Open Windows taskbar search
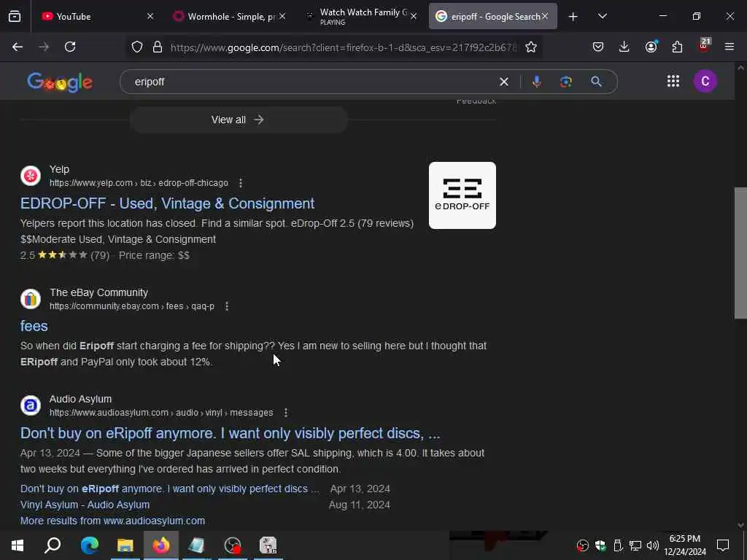747x560 pixels. click(53, 545)
